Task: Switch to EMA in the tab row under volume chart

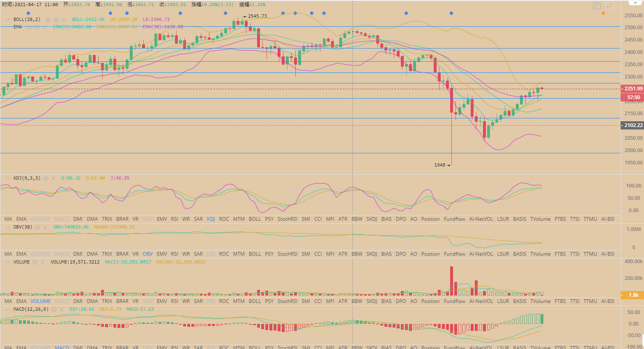Action: pyautogui.click(x=21, y=301)
